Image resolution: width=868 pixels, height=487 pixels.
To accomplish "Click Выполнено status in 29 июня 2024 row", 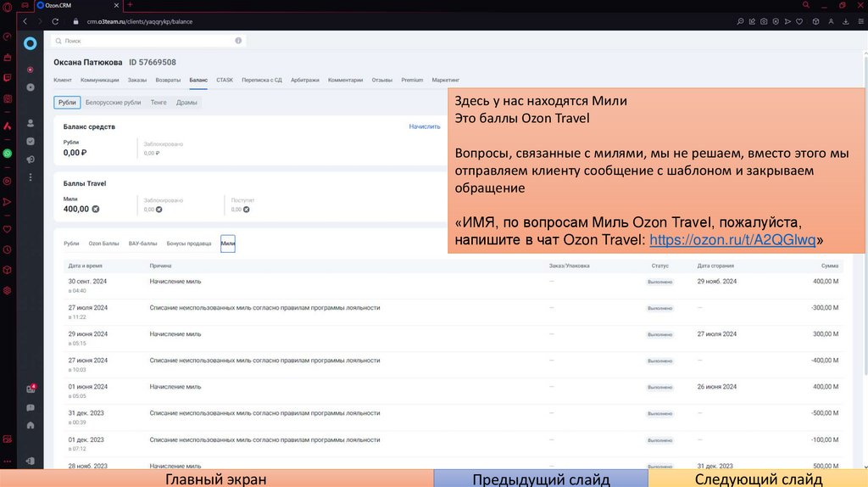I will 659,334.
